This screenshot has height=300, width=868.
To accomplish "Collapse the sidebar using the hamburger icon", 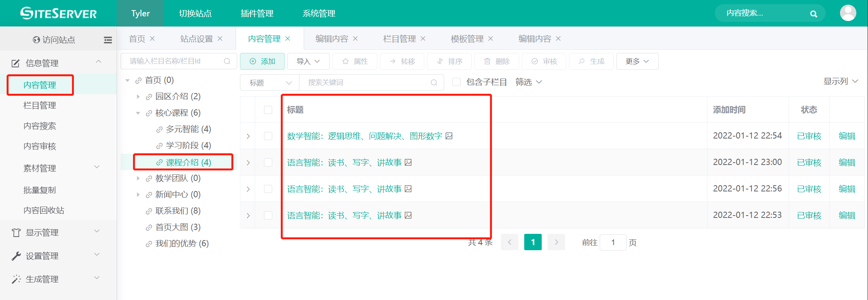I will [x=108, y=40].
